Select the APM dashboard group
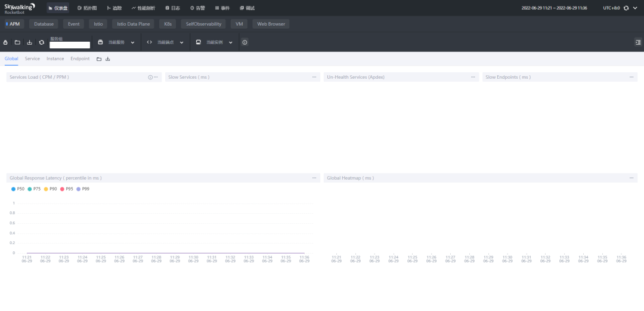Image resolution: width=644 pixels, height=311 pixels. pos(14,24)
